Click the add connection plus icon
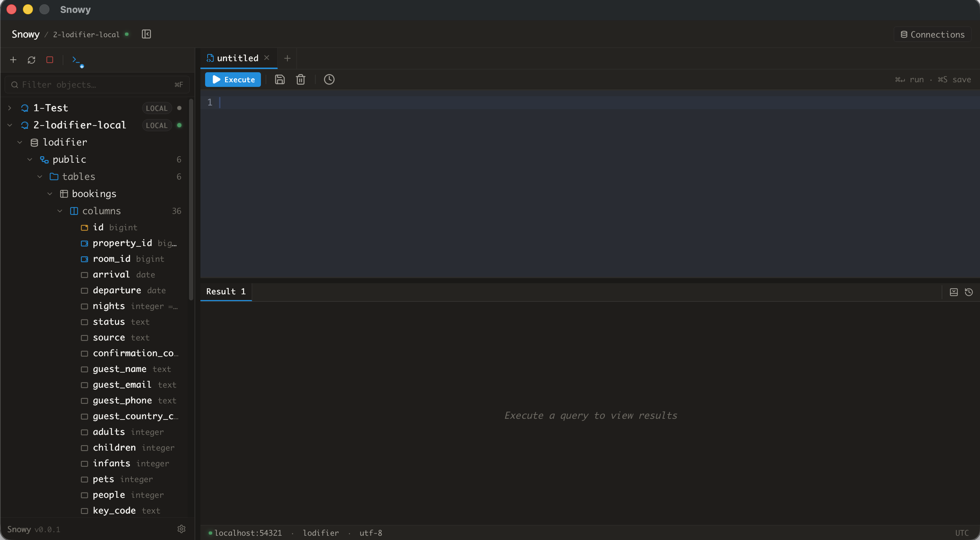The height and width of the screenshot is (540, 980). (x=13, y=60)
